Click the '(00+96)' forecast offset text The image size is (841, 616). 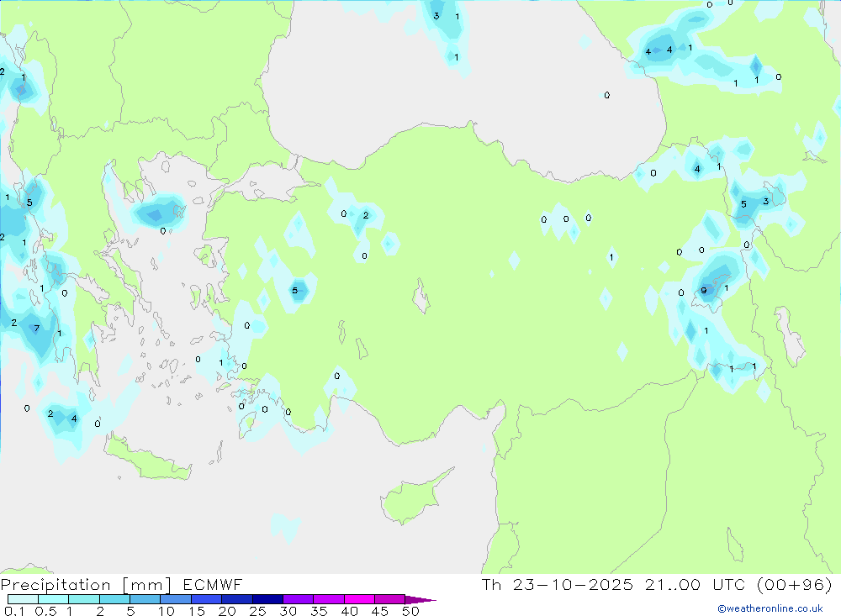(x=795, y=585)
